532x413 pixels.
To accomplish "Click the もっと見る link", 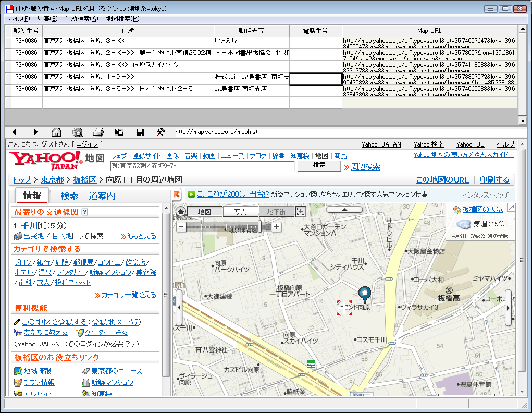I will (x=142, y=236).
